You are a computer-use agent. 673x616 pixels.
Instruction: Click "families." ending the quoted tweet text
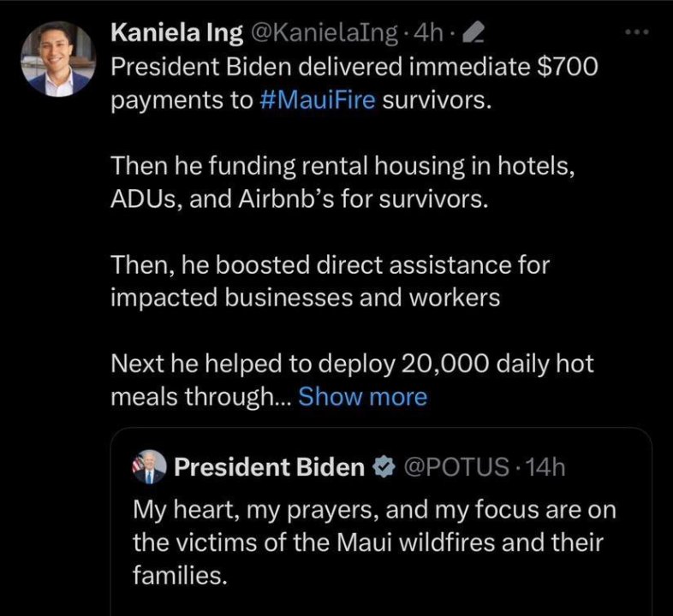click(180, 576)
